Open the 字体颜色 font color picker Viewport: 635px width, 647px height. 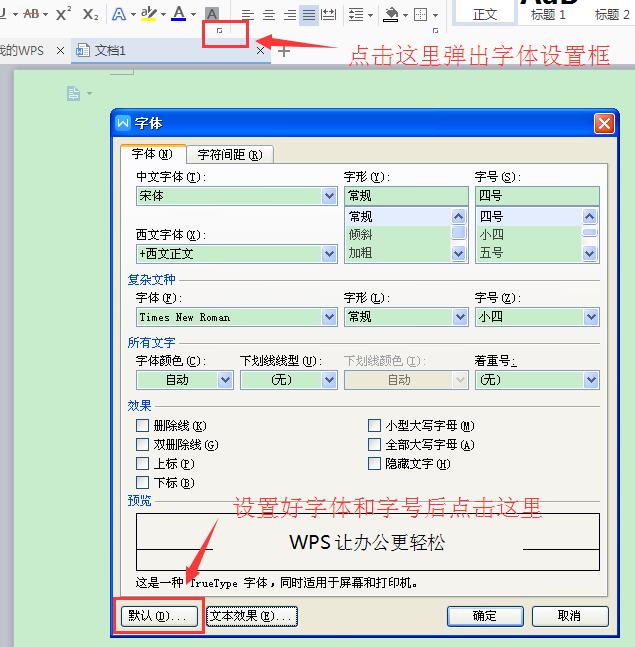[224, 380]
